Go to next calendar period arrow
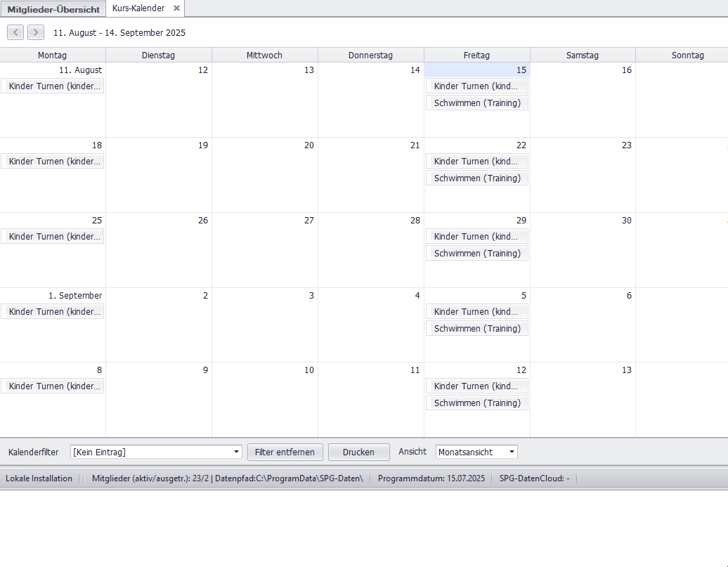This screenshot has width=728, height=567. point(36,32)
